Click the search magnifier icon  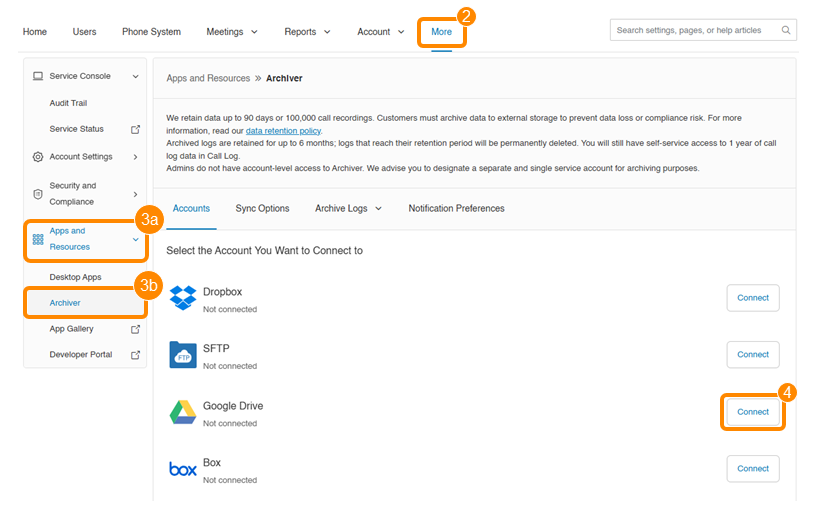click(786, 31)
